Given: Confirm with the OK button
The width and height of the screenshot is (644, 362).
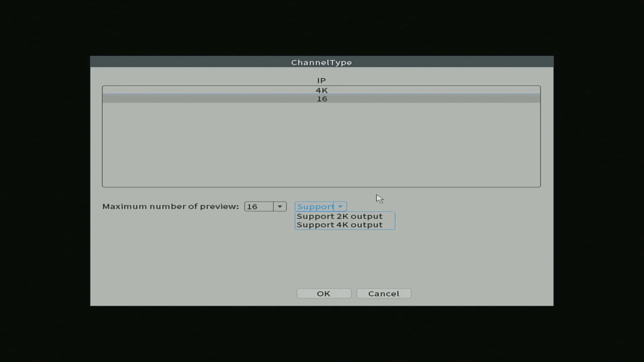Looking at the screenshot, I should (324, 294).
